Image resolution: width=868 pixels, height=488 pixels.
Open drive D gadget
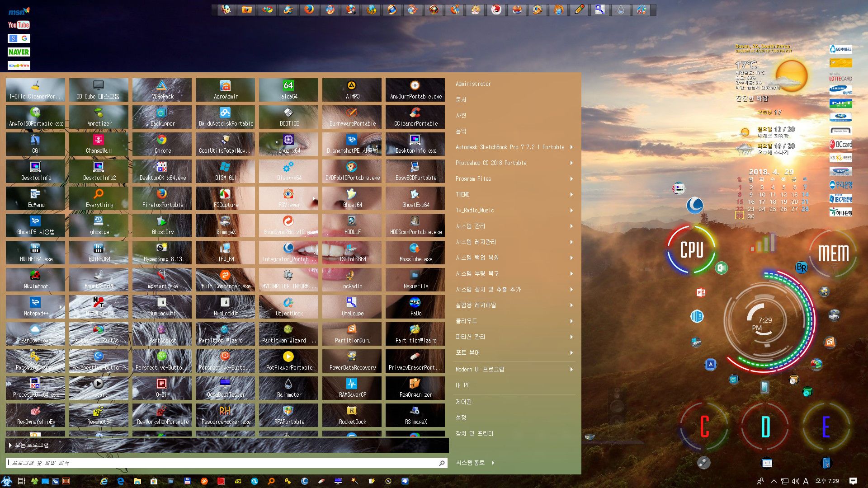(x=765, y=427)
